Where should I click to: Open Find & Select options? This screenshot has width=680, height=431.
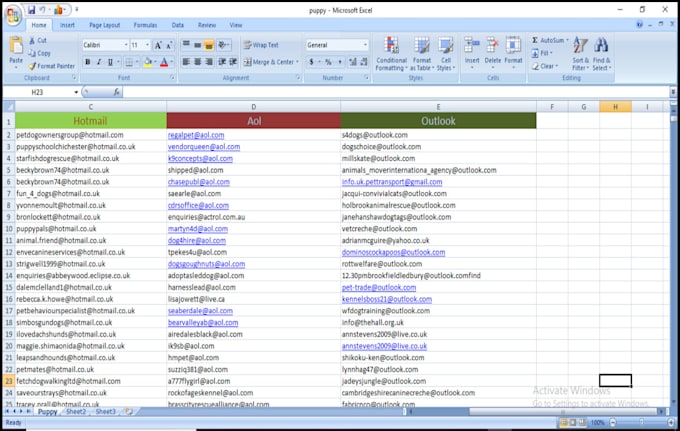point(602,54)
